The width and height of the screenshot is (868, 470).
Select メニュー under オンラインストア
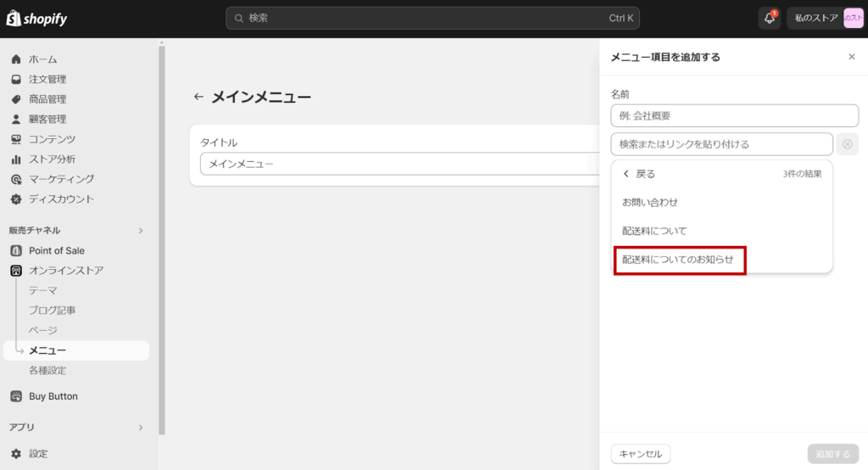pos(76,350)
